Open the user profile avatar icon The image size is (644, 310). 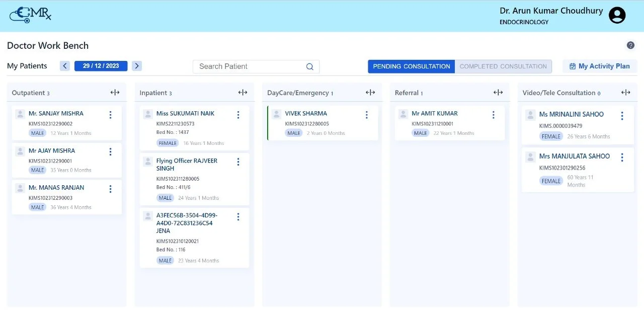tap(617, 15)
